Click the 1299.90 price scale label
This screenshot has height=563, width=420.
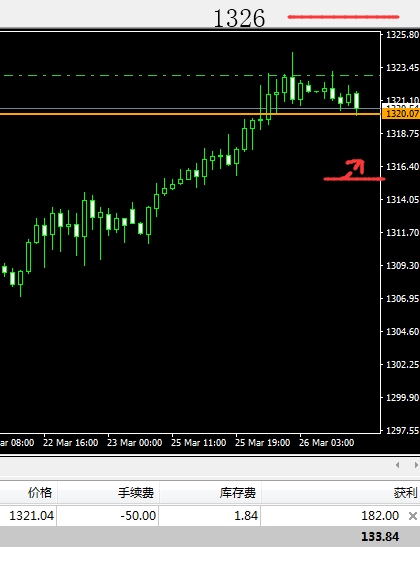pyautogui.click(x=402, y=397)
